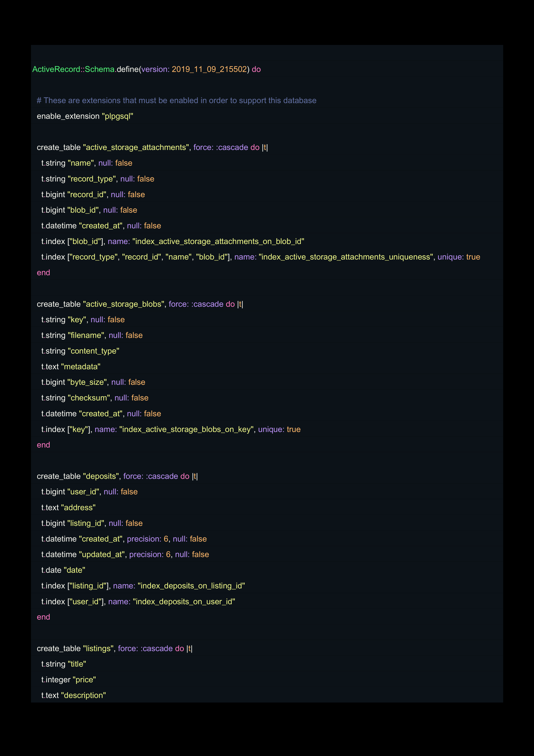
Task: Click t.bigint "byte_size" line
Action: [x=93, y=382]
